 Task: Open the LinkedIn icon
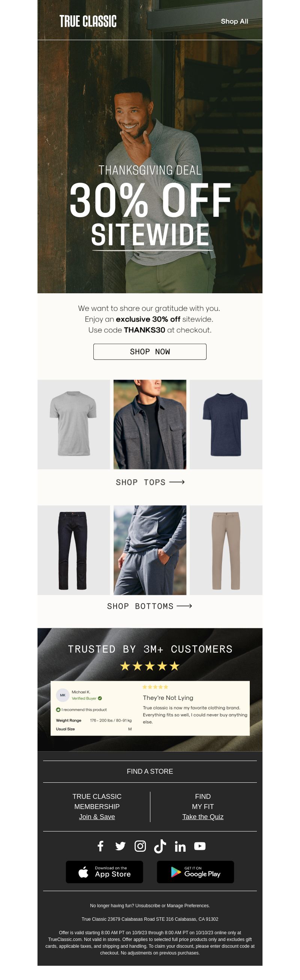coord(180,846)
